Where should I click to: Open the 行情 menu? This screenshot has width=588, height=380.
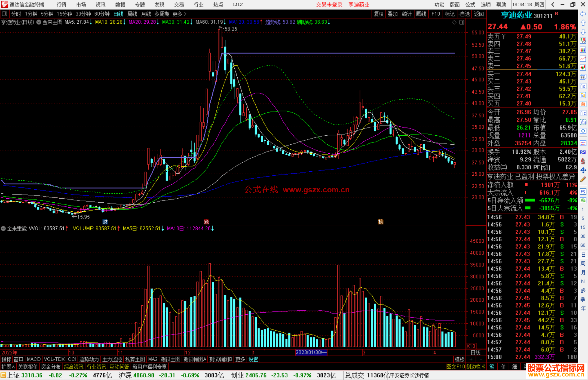pos(62,5)
